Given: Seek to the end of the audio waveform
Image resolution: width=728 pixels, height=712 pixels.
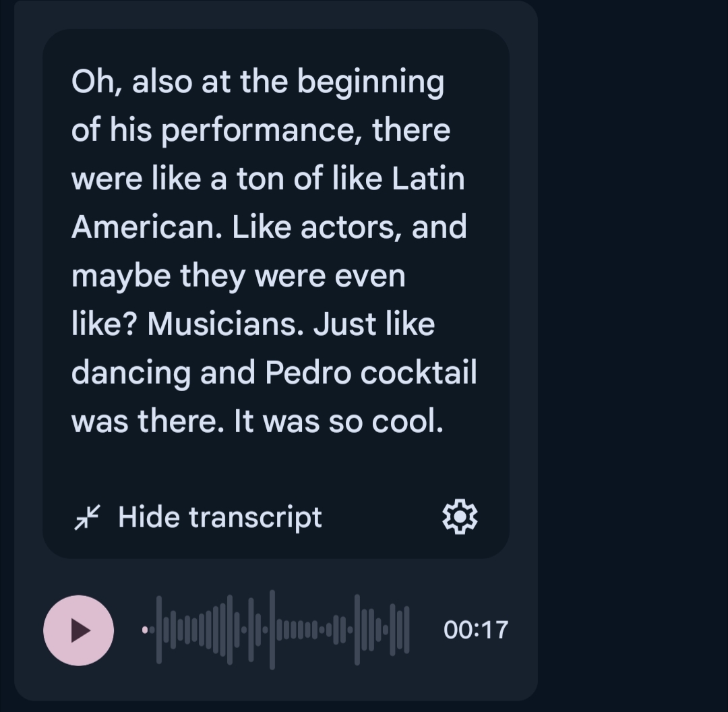Looking at the screenshot, I should click(406, 630).
